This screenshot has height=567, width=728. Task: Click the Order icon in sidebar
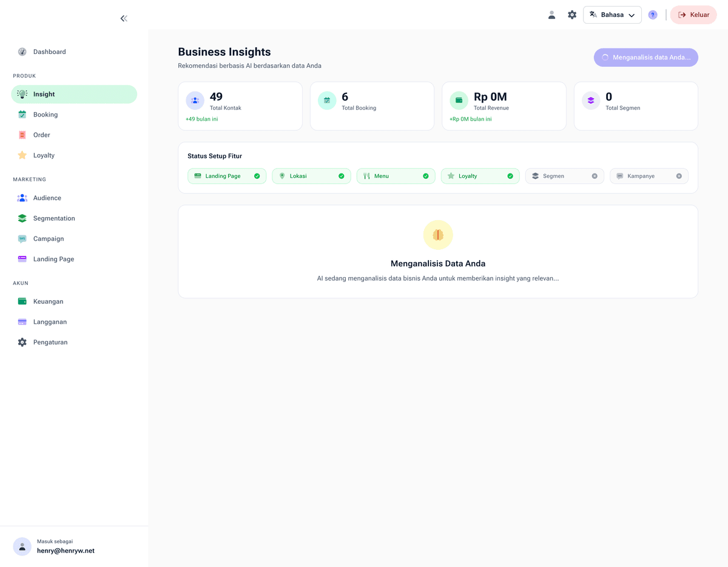[x=22, y=135]
